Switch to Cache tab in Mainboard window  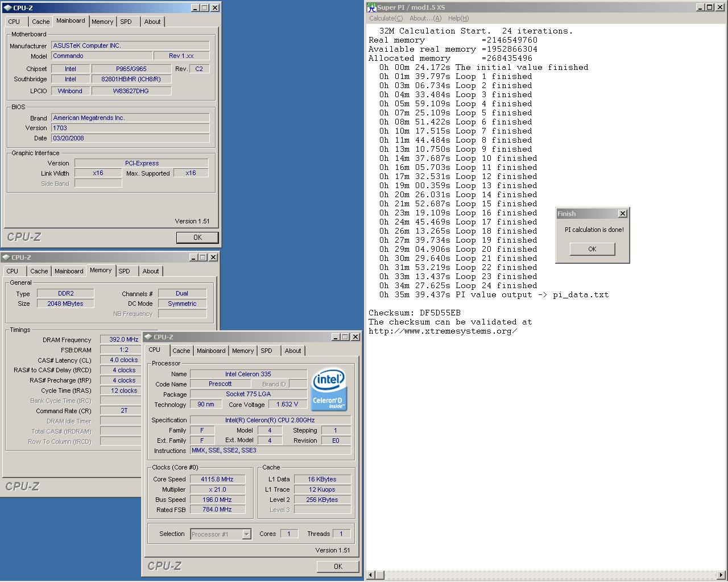[x=40, y=22]
